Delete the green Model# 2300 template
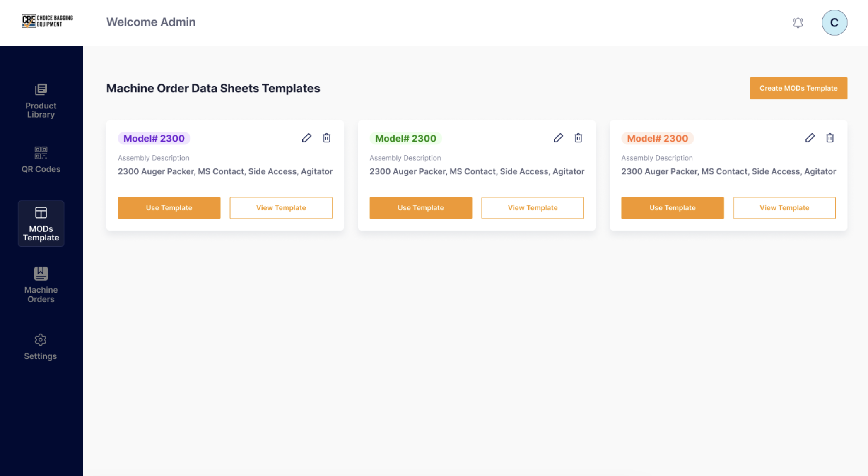This screenshot has width=868, height=476. tap(578, 138)
